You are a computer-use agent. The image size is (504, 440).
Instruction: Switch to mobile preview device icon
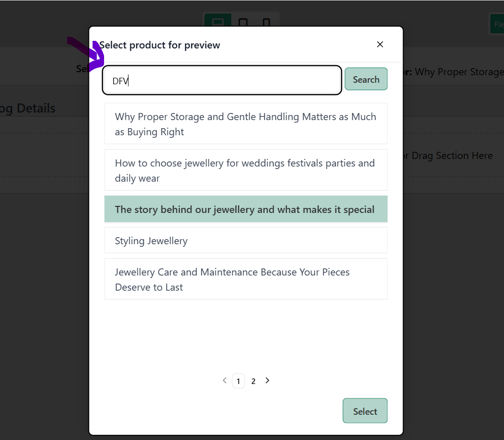[x=266, y=22]
